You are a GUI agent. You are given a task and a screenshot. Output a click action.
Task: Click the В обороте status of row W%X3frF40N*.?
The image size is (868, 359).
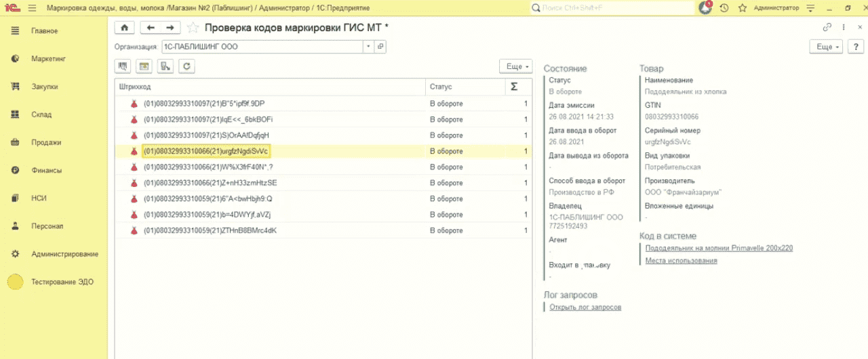[x=446, y=167]
